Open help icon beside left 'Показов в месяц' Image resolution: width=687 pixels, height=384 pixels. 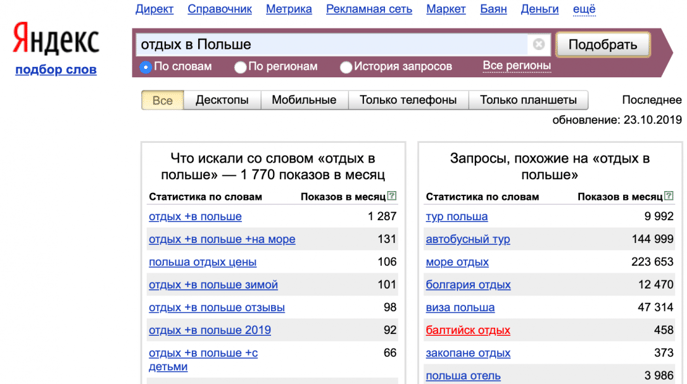point(392,196)
